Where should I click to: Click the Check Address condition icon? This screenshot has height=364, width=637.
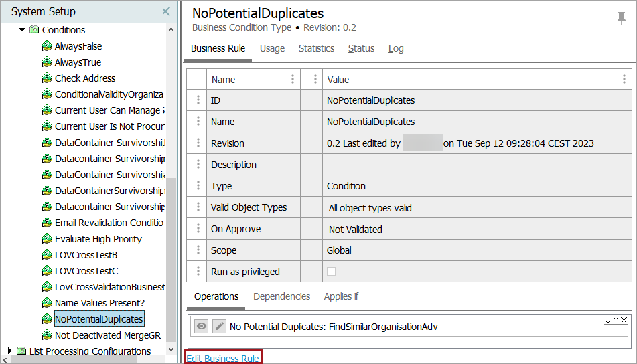[46, 78]
